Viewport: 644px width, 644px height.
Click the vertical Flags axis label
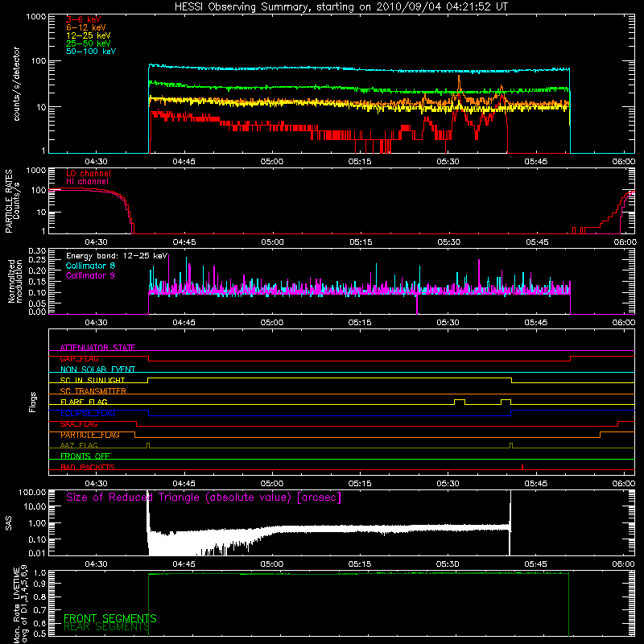[x=32, y=402]
